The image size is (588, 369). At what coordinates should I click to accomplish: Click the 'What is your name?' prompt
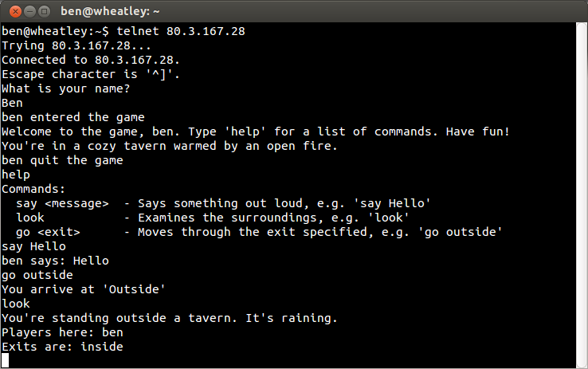point(65,88)
